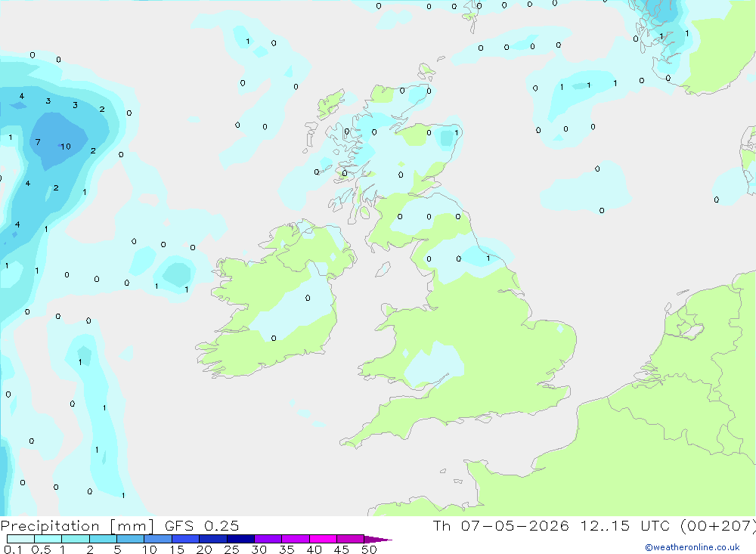The height and width of the screenshot is (554, 756).
Task: Click the 35–40 mm purple legend swatch
Action: pyautogui.click(x=296, y=539)
